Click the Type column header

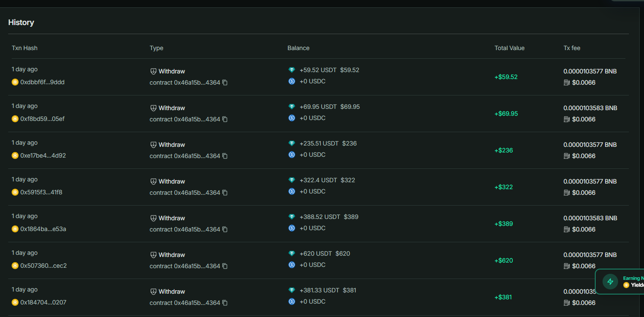(157, 48)
